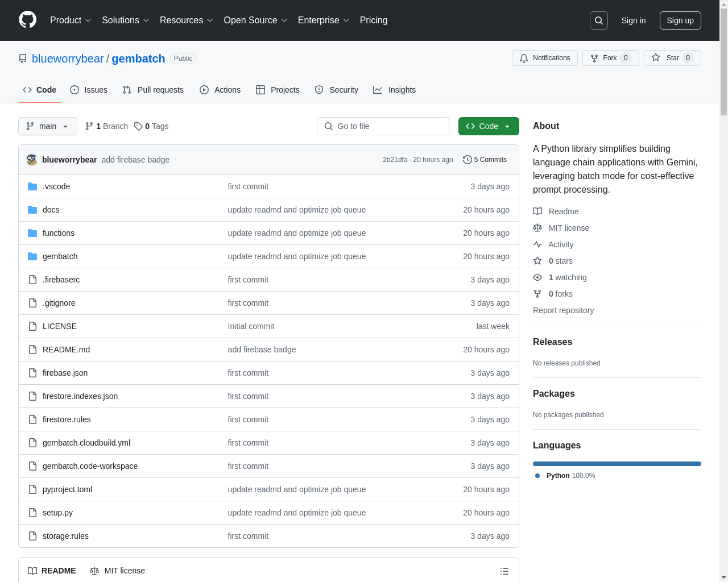Click the docs folder icon
Image resolution: width=728 pixels, height=582 pixels.
click(x=32, y=210)
